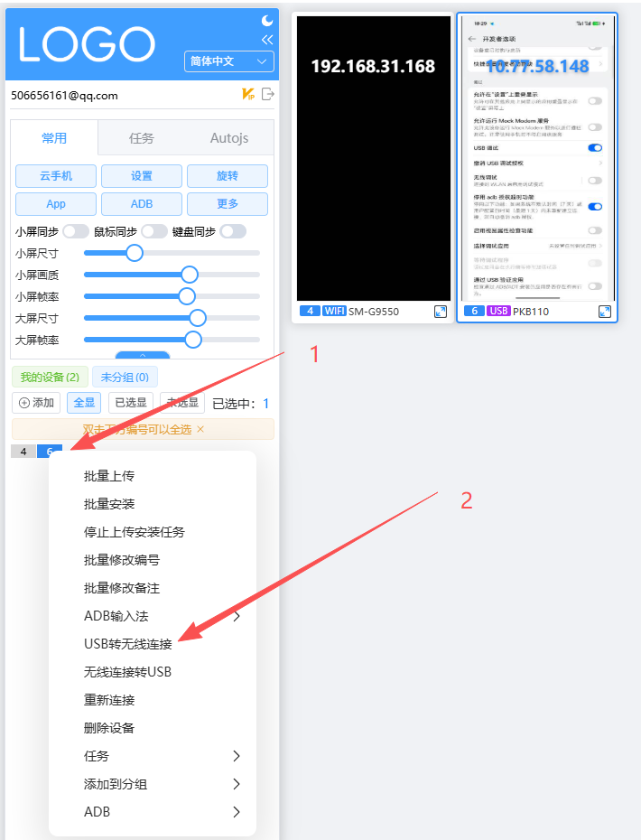The height and width of the screenshot is (840, 641).
Task: Adjust the 大屏尺寸 slider
Action: [x=172, y=318]
